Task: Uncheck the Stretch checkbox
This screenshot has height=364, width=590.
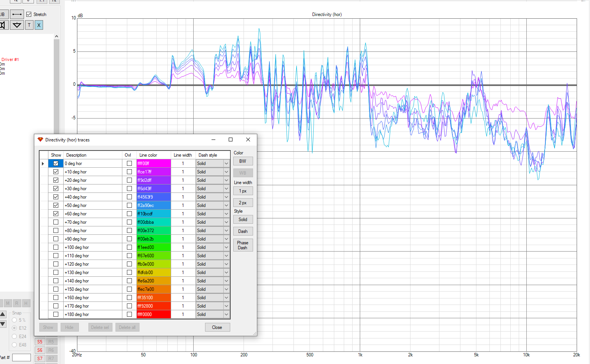Action: (29, 14)
